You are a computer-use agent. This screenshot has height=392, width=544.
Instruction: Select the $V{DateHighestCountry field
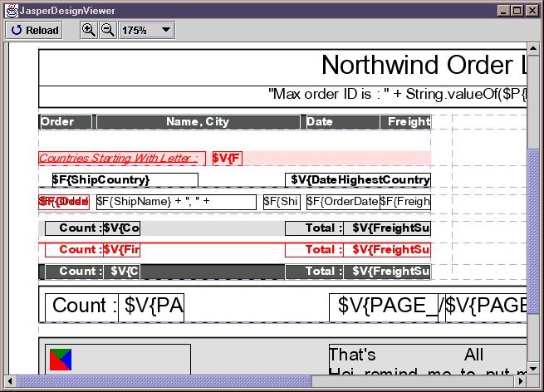point(358,180)
